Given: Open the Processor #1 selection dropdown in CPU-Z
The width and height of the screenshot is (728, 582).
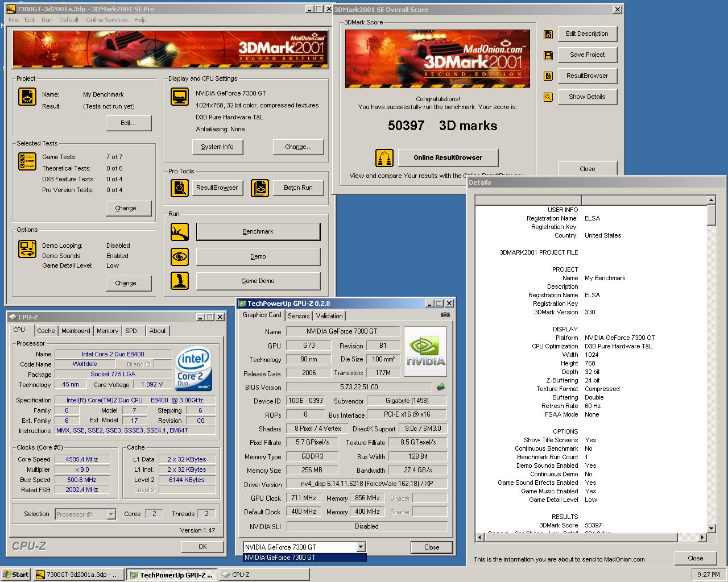Looking at the screenshot, I should tap(111, 514).
